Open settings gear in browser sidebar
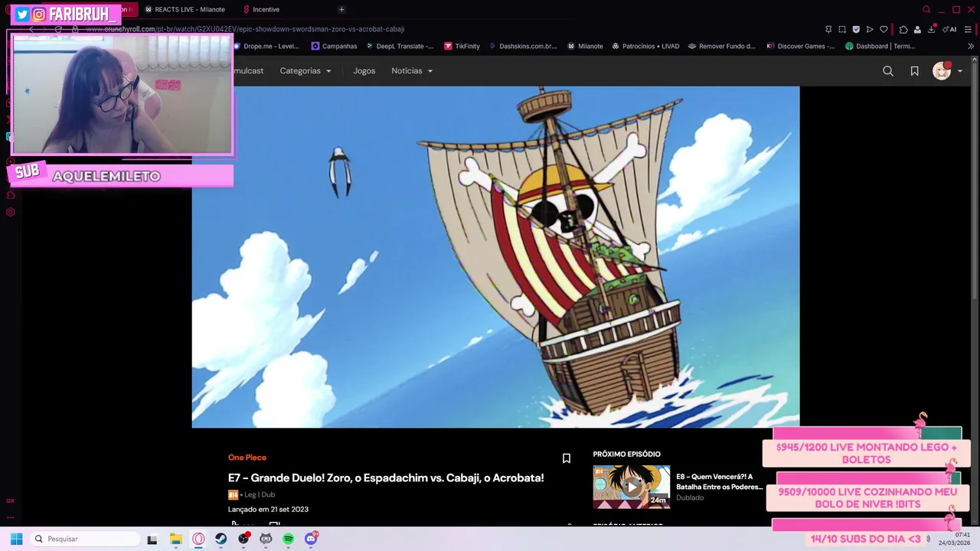The width and height of the screenshot is (980, 551). pos(10,212)
